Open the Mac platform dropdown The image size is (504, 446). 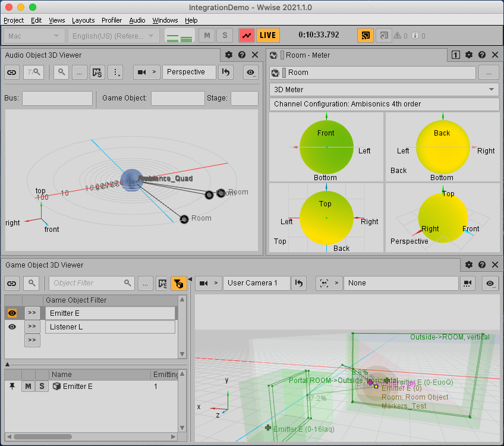(33, 36)
